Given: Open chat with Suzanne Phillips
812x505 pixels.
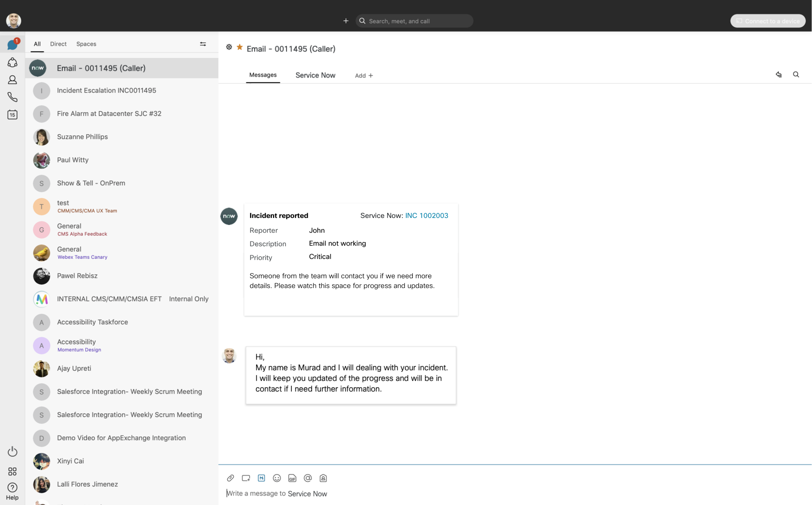Looking at the screenshot, I should (x=122, y=137).
